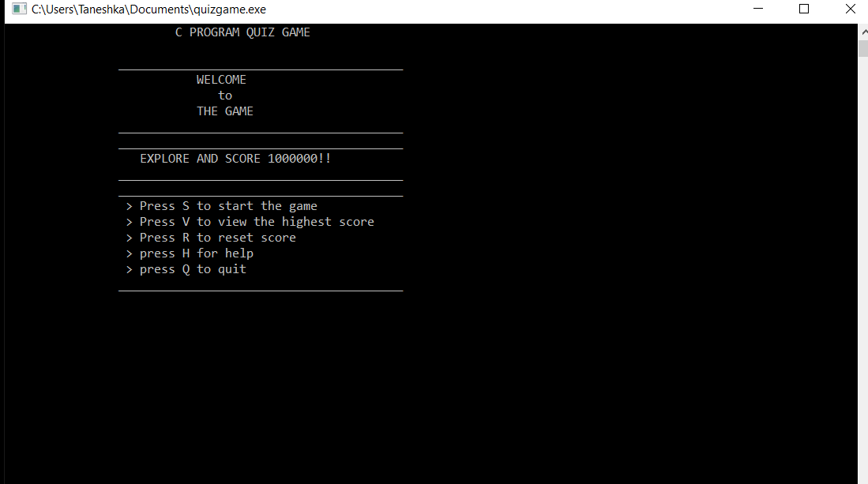Select the 'Press S to start the game' line

[x=221, y=205]
